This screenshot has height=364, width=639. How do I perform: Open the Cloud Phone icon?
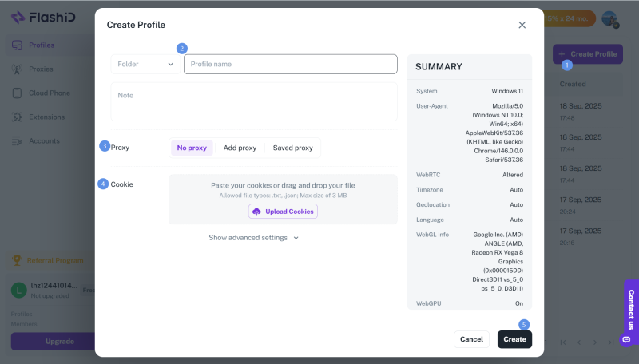17,93
